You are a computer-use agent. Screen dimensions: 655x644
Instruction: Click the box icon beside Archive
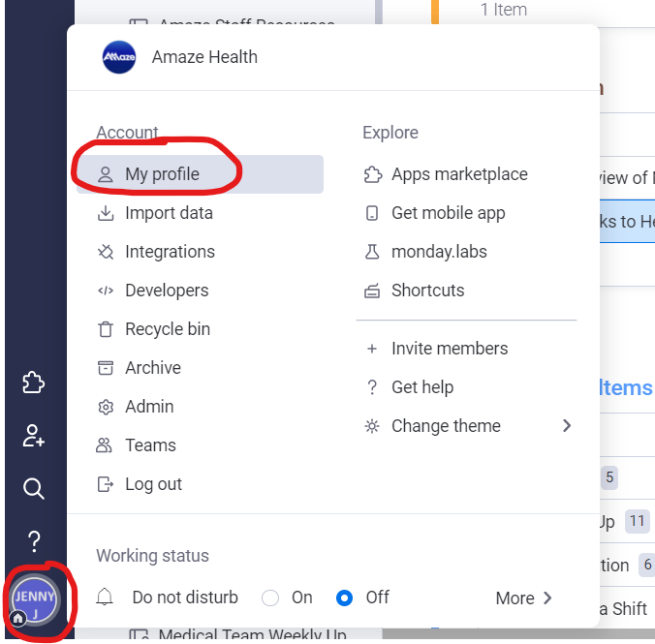106,368
